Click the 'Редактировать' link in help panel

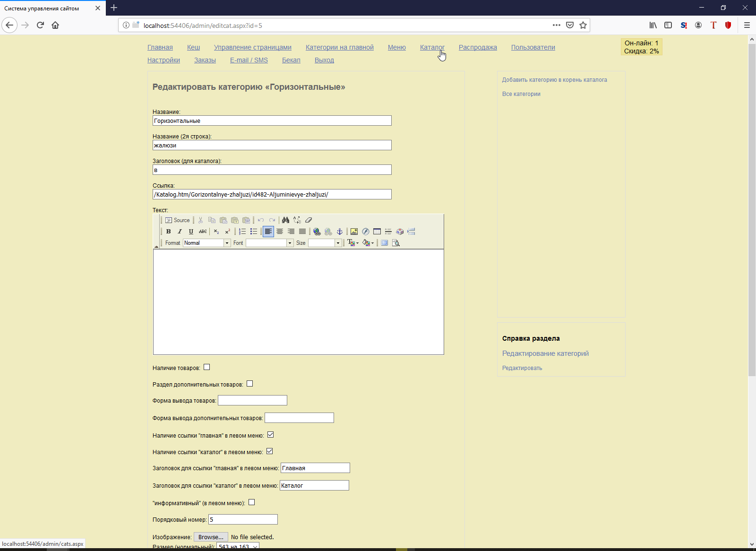[522, 368]
